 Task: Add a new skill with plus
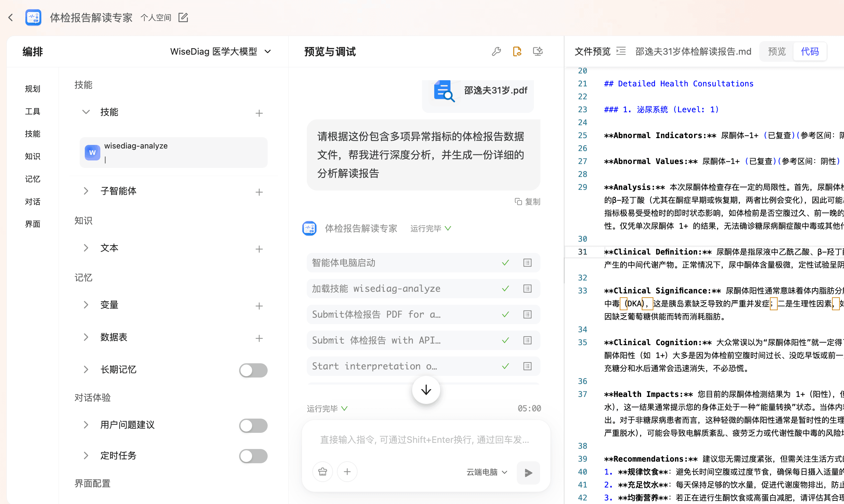pos(259,113)
